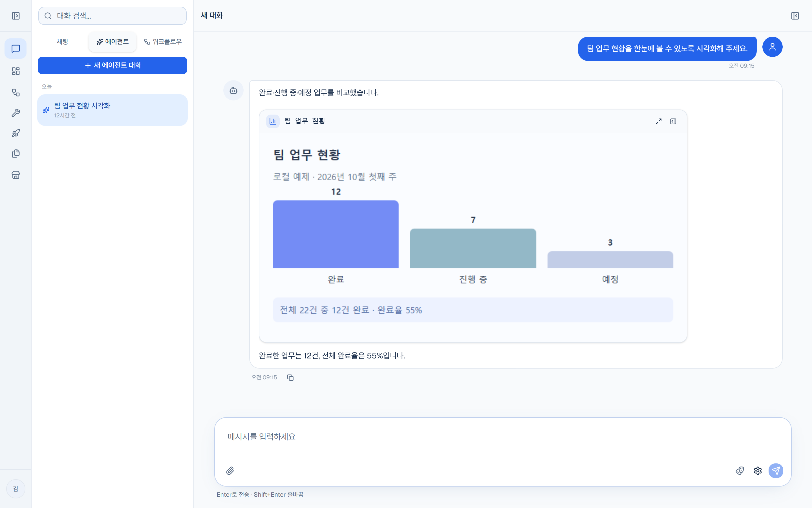Open the chat section in sidebar
812x508 pixels.
16,49
